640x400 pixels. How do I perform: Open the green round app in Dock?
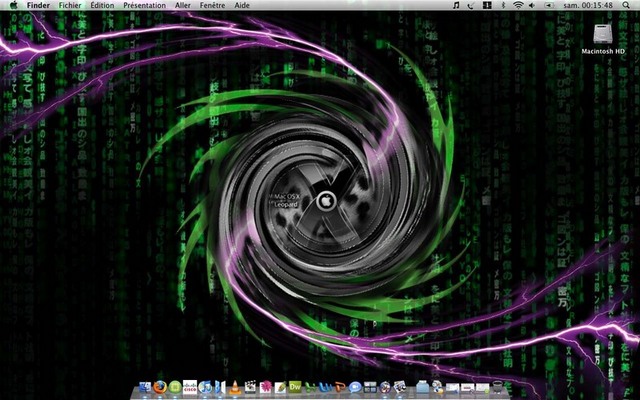[x=175, y=387]
